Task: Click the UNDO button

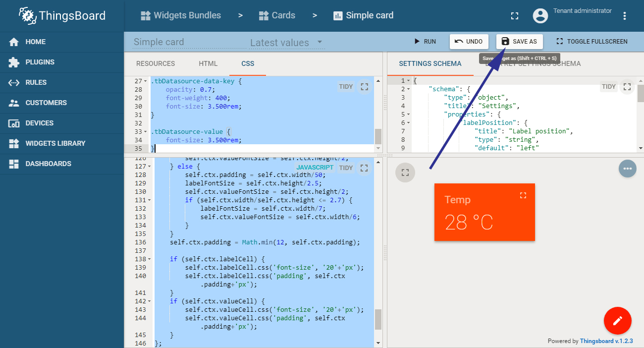Action: 469,42
